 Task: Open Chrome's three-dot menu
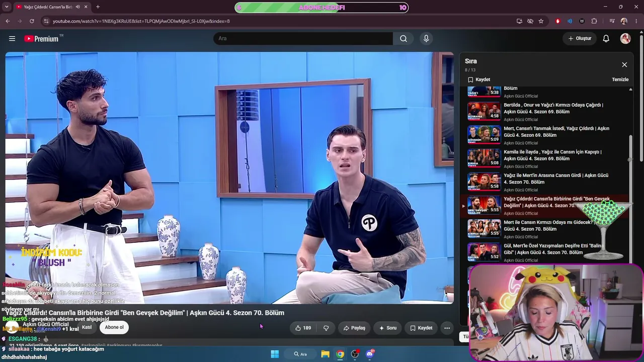(636, 21)
